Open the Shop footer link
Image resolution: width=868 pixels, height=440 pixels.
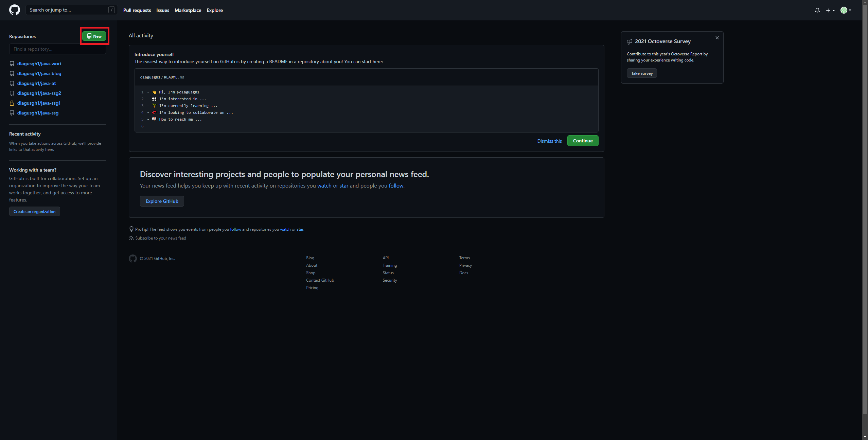[x=311, y=273]
